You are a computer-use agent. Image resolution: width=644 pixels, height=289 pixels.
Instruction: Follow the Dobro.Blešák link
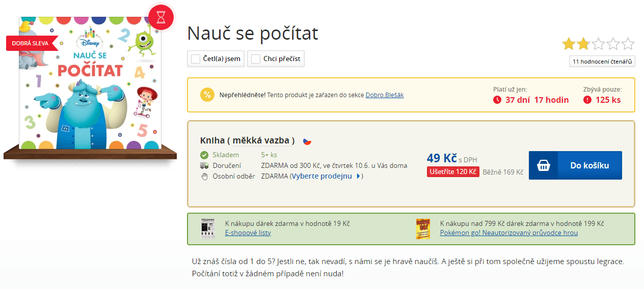385,95
